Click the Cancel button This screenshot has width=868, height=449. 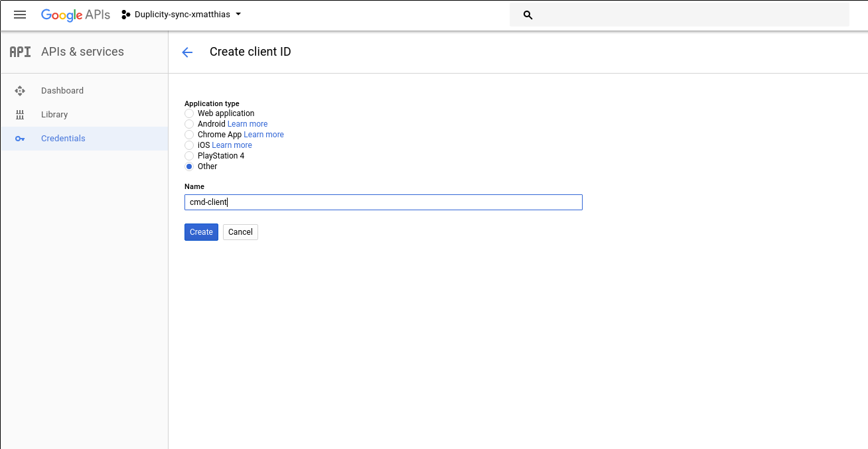coord(240,232)
